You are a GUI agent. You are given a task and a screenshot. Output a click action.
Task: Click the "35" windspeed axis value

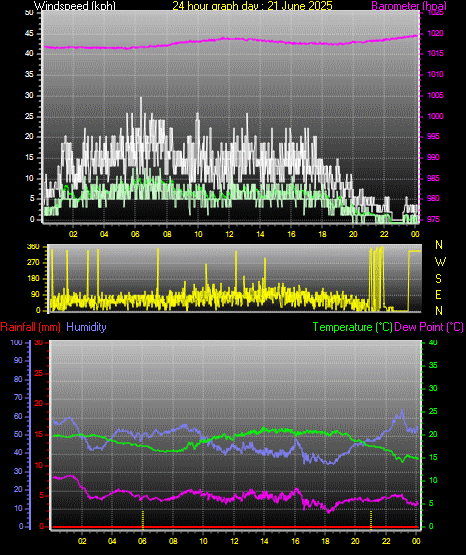29,74
